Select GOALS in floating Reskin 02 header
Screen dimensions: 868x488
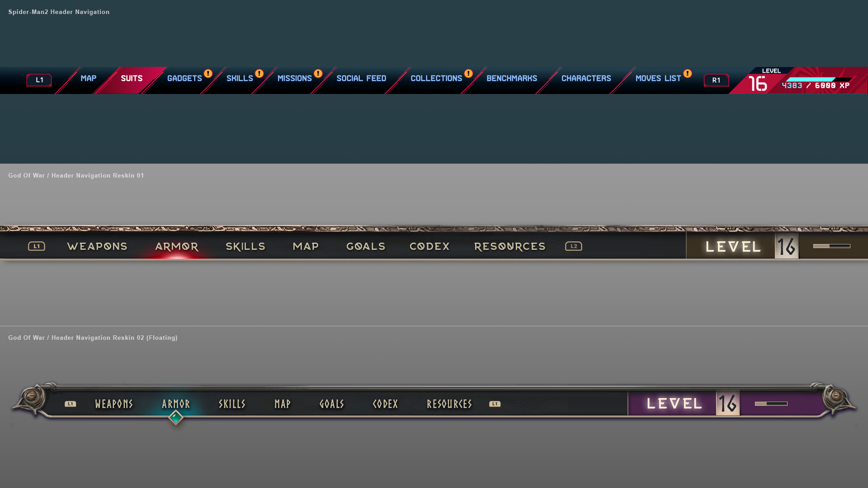click(x=332, y=404)
